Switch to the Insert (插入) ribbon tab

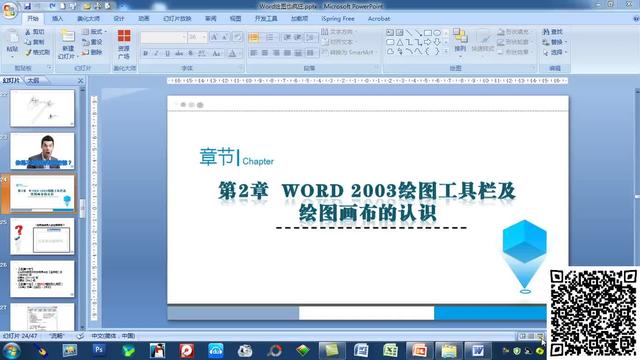(x=58, y=19)
